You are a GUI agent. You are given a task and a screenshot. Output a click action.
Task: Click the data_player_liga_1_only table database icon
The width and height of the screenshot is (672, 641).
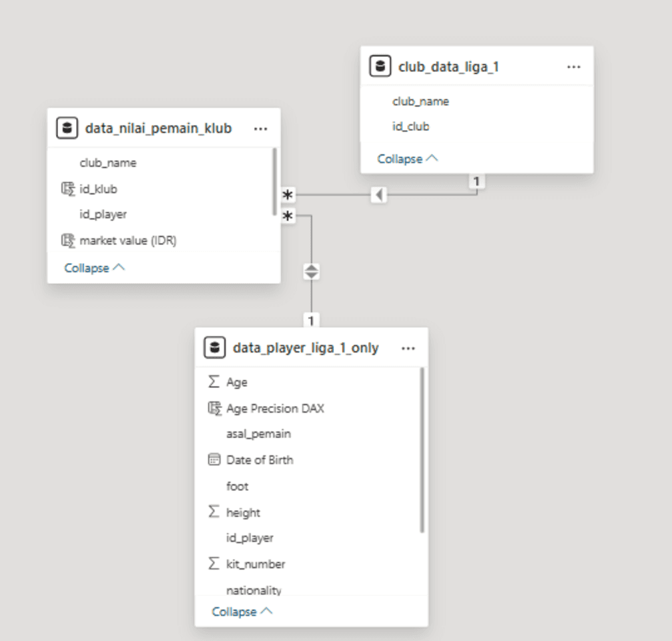[215, 347]
